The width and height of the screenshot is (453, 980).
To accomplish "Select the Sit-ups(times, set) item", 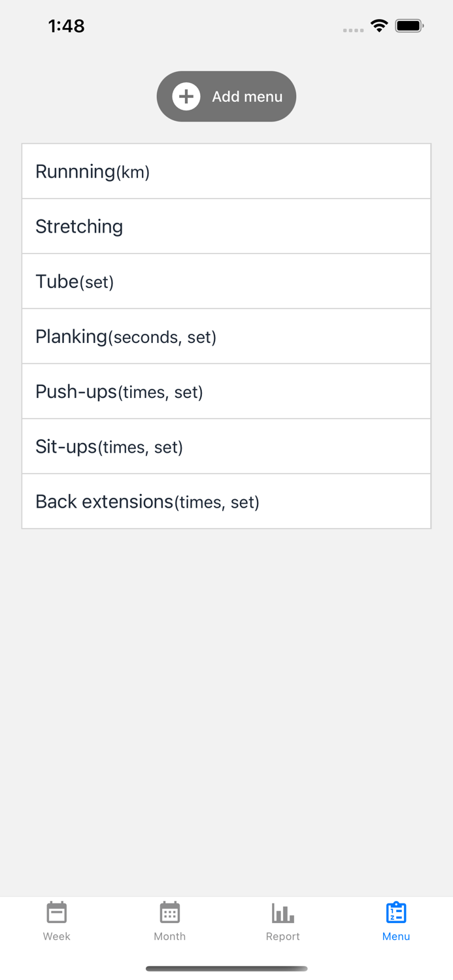I will click(226, 446).
